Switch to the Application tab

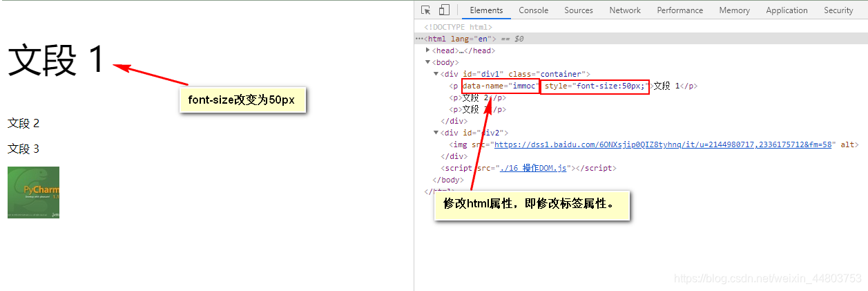click(787, 10)
